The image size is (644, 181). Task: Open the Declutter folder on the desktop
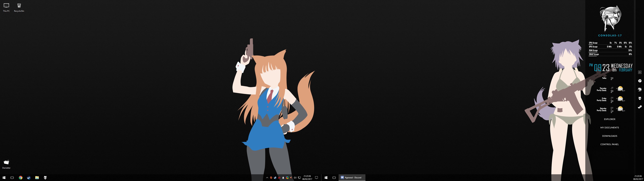pos(6,164)
